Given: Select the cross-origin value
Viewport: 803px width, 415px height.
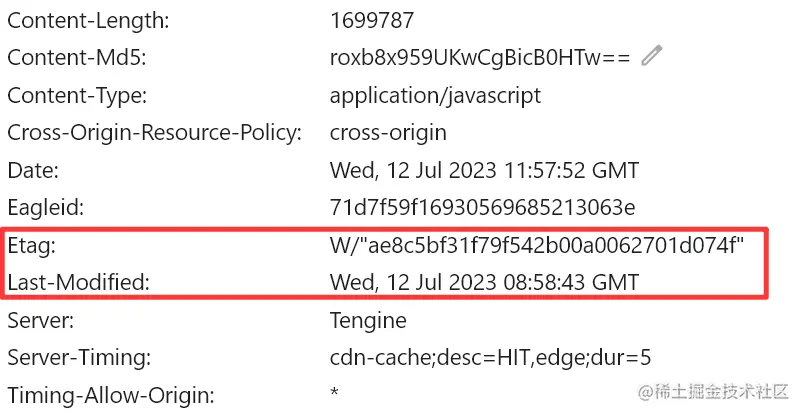Looking at the screenshot, I should point(388,133).
